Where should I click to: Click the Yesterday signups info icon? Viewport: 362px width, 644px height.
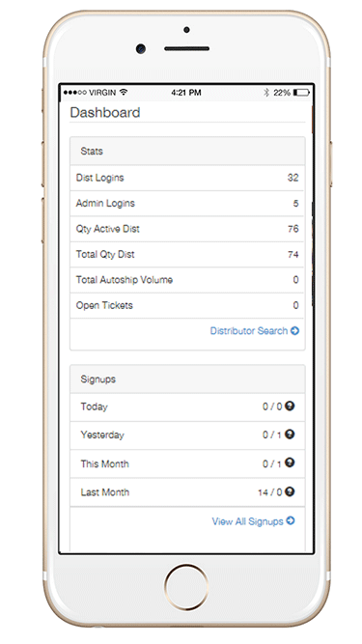click(x=290, y=434)
